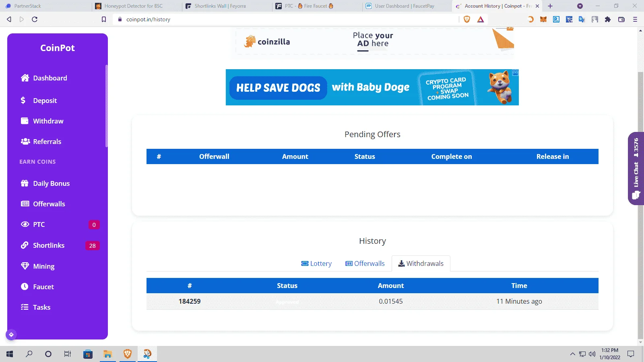Click the '11 Minutes ago' time cell

519,301
